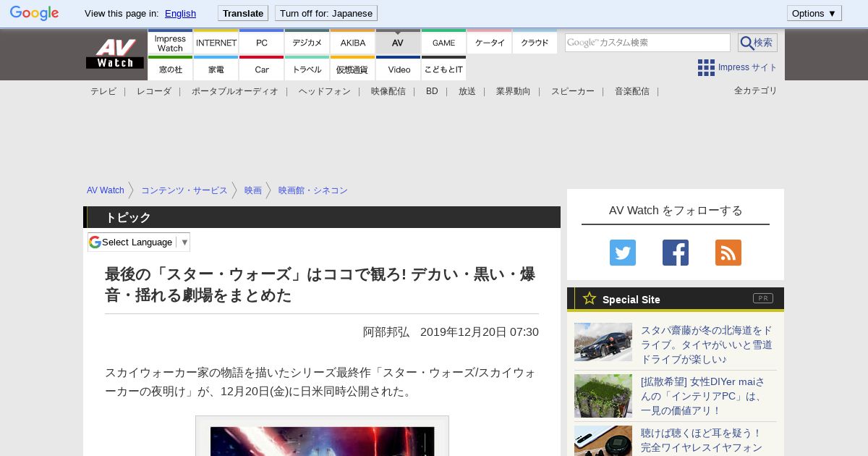Open the 仮想通貨 Watch tab
Image resolution: width=868 pixels, height=456 pixels.
tap(352, 69)
